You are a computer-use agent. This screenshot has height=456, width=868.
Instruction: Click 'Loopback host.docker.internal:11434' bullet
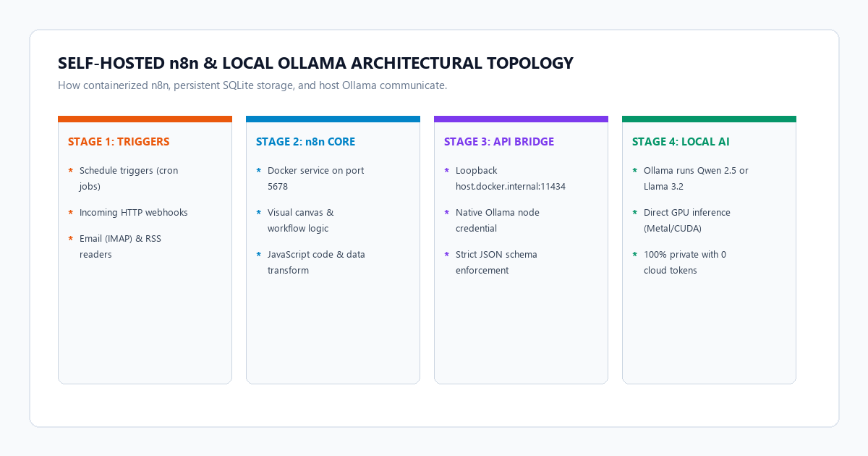click(505, 179)
